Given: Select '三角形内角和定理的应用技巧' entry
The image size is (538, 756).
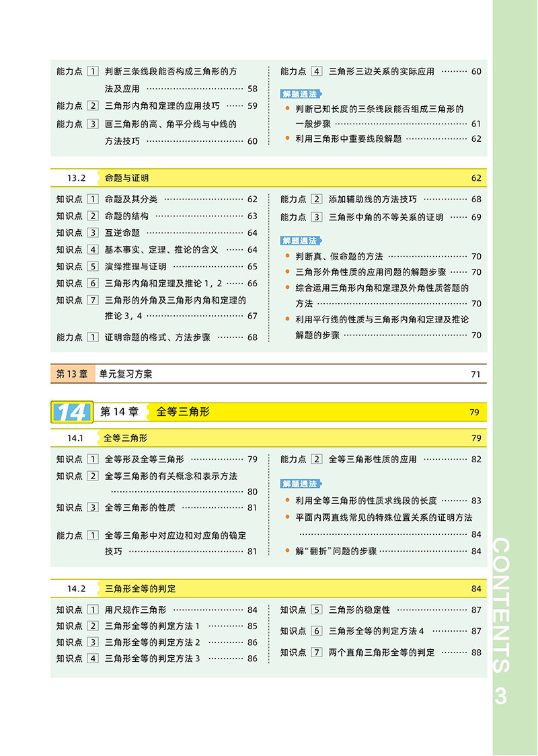Looking at the screenshot, I should (162, 106).
